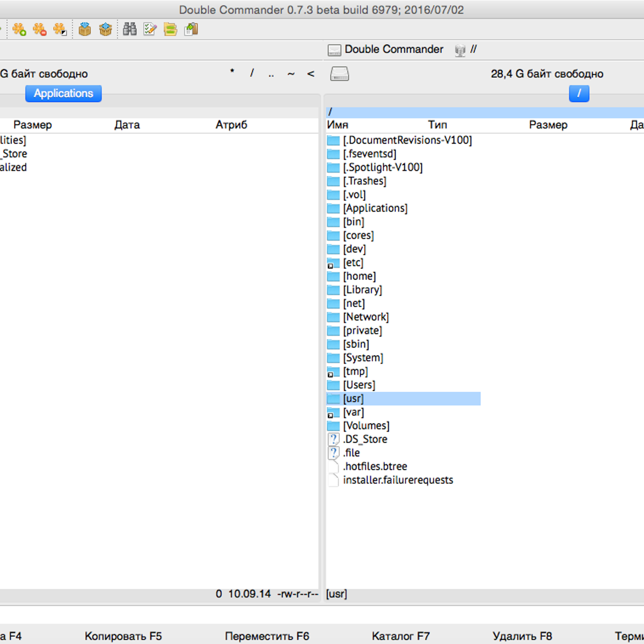Click the Копировать F5 button
This screenshot has width=644, height=644.
[x=123, y=636]
